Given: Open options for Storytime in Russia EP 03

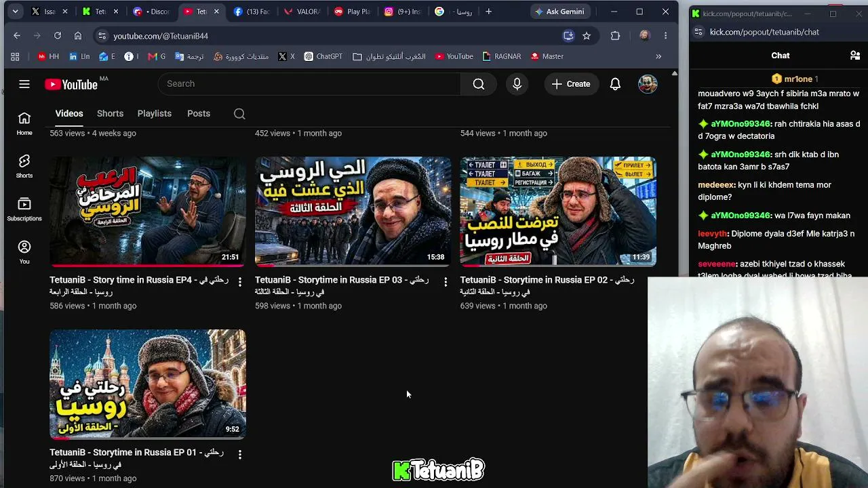Looking at the screenshot, I should pos(445,281).
